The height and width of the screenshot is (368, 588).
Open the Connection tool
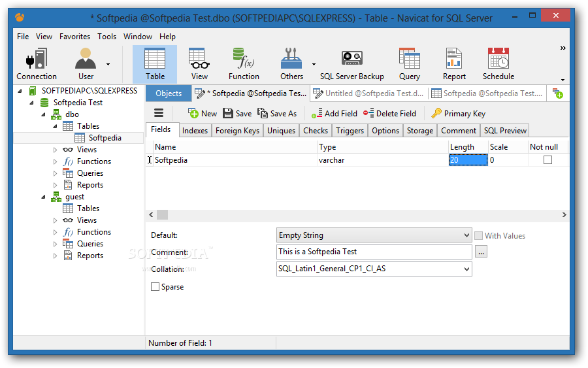click(x=37, y=64)
